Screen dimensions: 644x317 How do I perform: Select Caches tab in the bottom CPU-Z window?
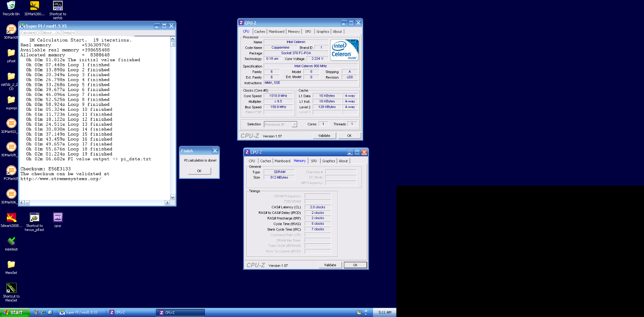coord(266,161)
